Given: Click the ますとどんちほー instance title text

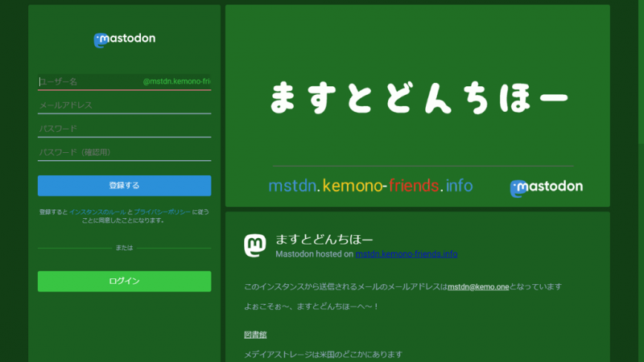Looking at the screenshot, I should [324, 239].
